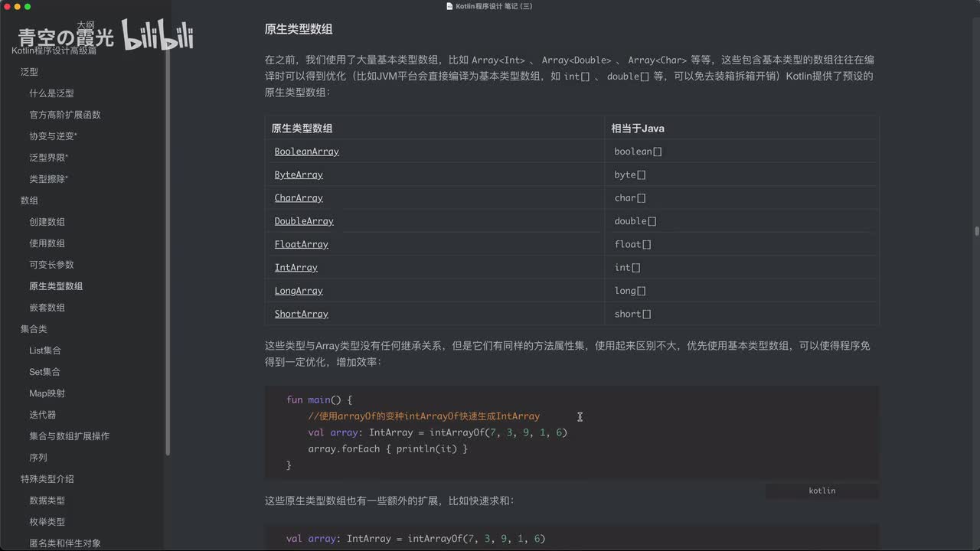
Task: Click code line array.forEach { println(it) }
Action: tap(388, 448)
